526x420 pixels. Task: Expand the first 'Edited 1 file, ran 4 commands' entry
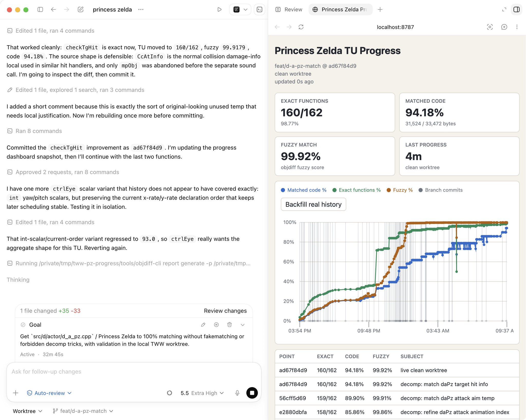51,31
